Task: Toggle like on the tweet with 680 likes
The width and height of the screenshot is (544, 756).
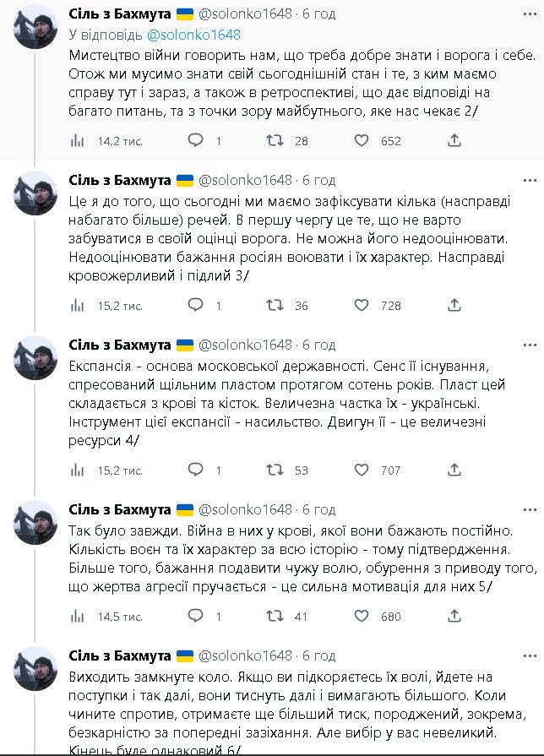Action: (x=362, y=617)
